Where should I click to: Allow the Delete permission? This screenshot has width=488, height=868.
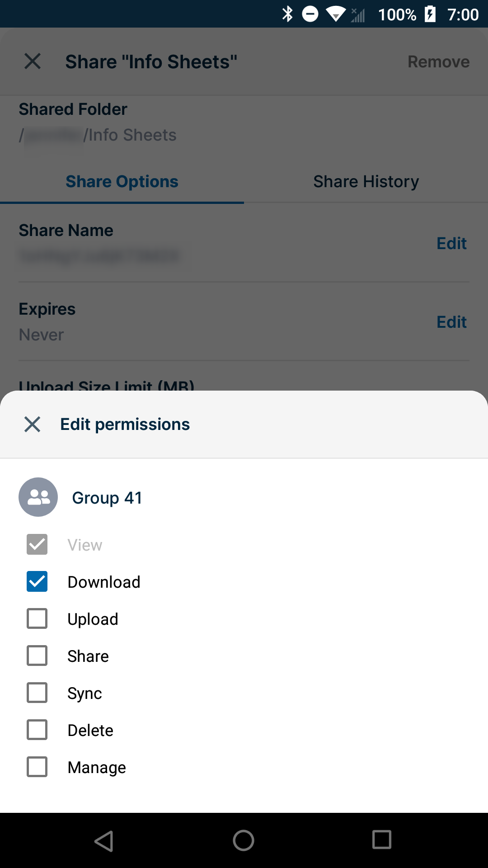pyautogui.click(x=37, y=730)
